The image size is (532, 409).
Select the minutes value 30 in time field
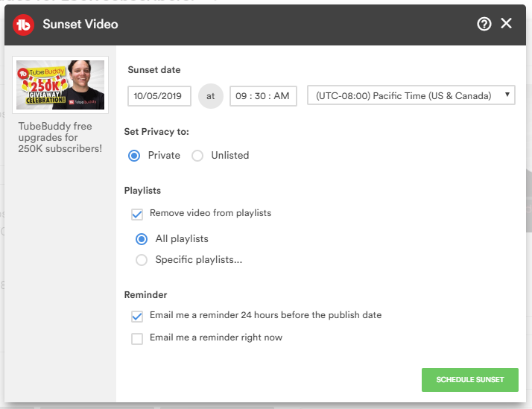[x=262, y=96]
